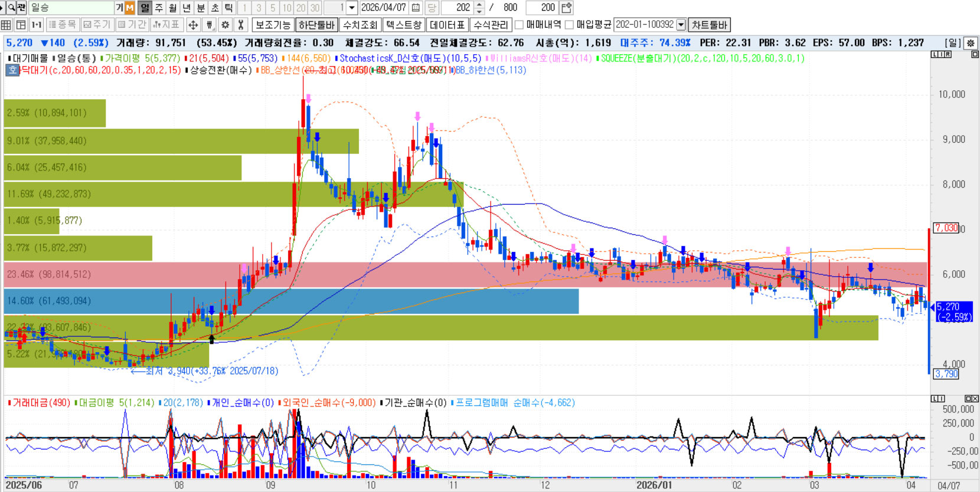This screenshot has height=492, width=980.
Task: Switch to 주 weekly period
Action: coord(159,8)
